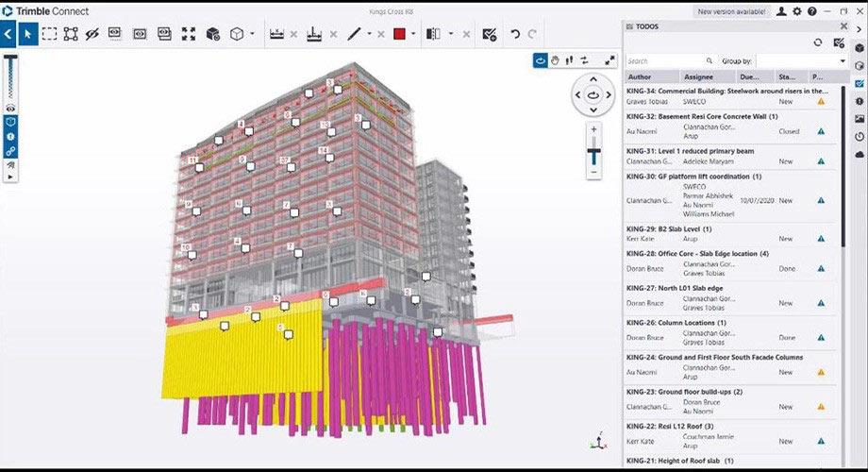868x472 pixels.
Task: Click the fit-to-view expand arrows icon
Action: point(189,34)
